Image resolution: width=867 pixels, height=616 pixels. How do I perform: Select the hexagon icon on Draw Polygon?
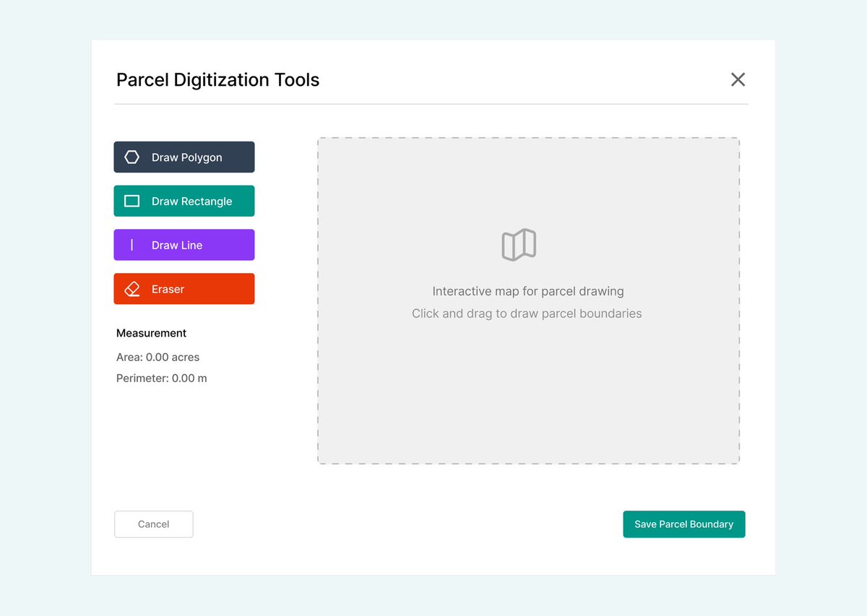click(131, 157)
